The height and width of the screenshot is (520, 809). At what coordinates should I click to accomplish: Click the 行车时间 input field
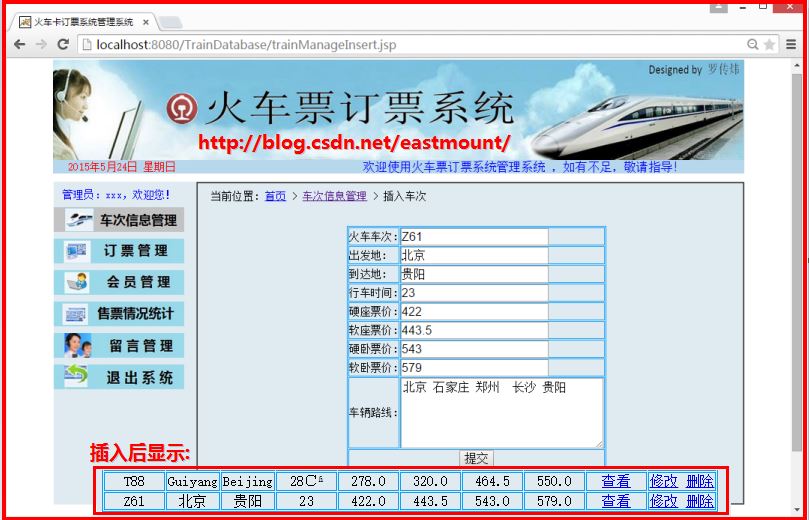coord(474,293)
